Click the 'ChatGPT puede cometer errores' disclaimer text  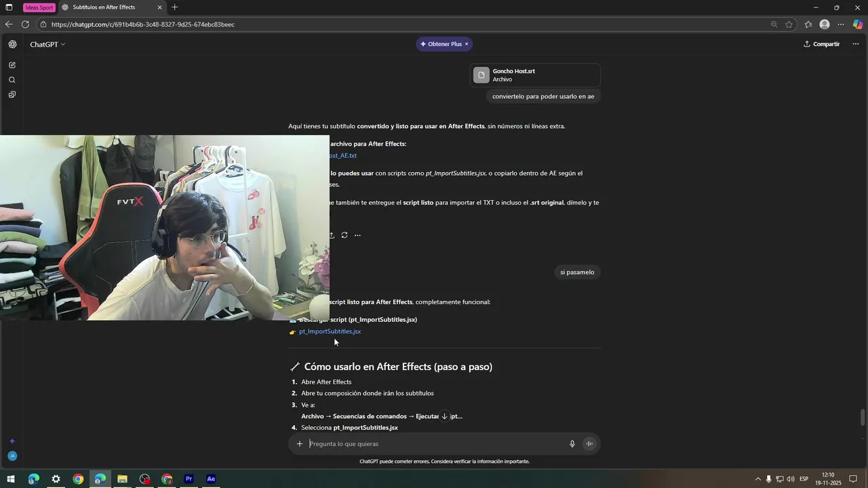pos(444,462)
